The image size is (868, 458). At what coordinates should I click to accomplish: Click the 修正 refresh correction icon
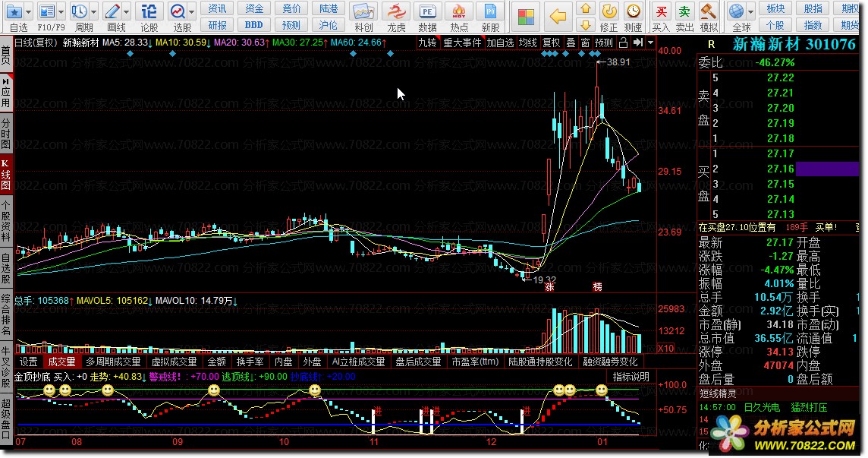[609, 11]
